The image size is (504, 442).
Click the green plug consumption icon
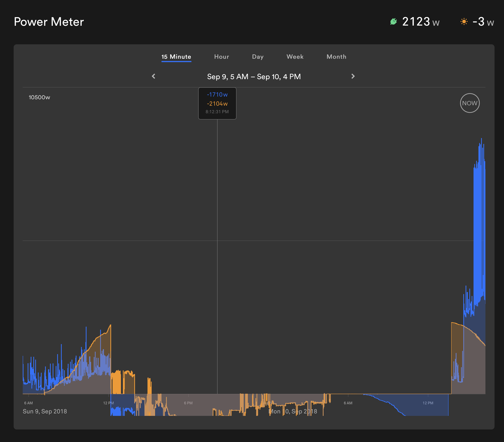(x=394, y=21)
